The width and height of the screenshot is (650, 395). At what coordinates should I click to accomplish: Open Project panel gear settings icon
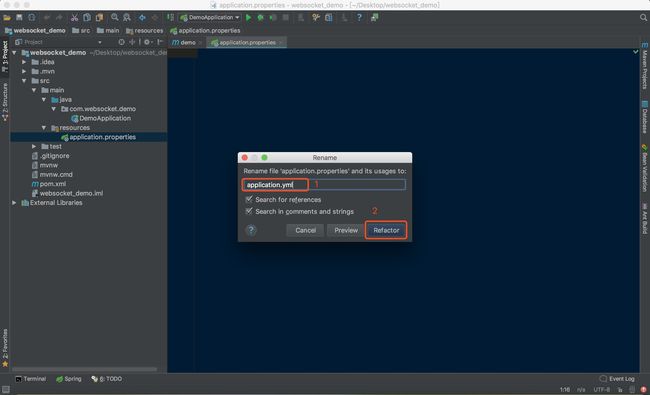[147, 42]
